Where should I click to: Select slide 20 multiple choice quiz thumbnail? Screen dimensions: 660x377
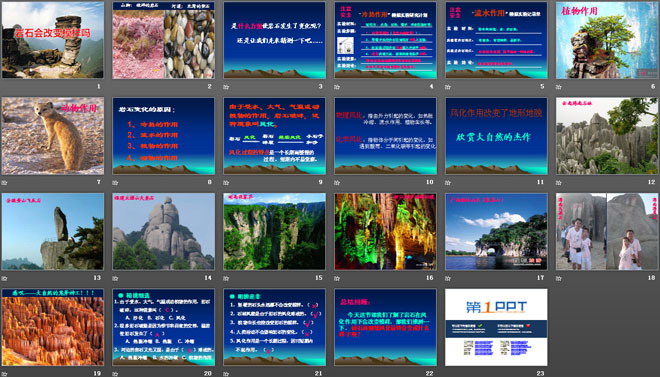pos(164,327)
